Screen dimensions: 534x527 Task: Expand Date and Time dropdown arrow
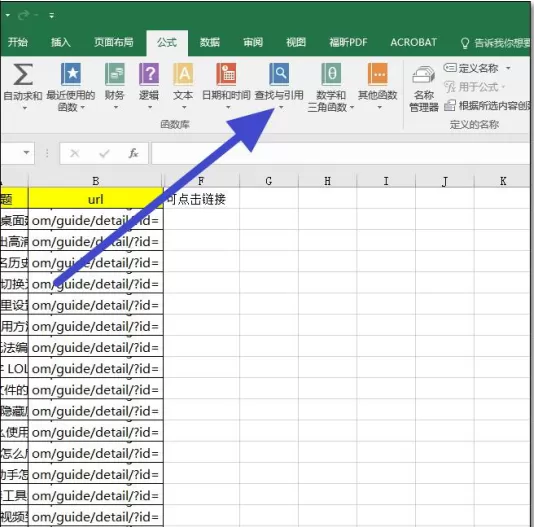pyautogui.click(x=228, y=107)
